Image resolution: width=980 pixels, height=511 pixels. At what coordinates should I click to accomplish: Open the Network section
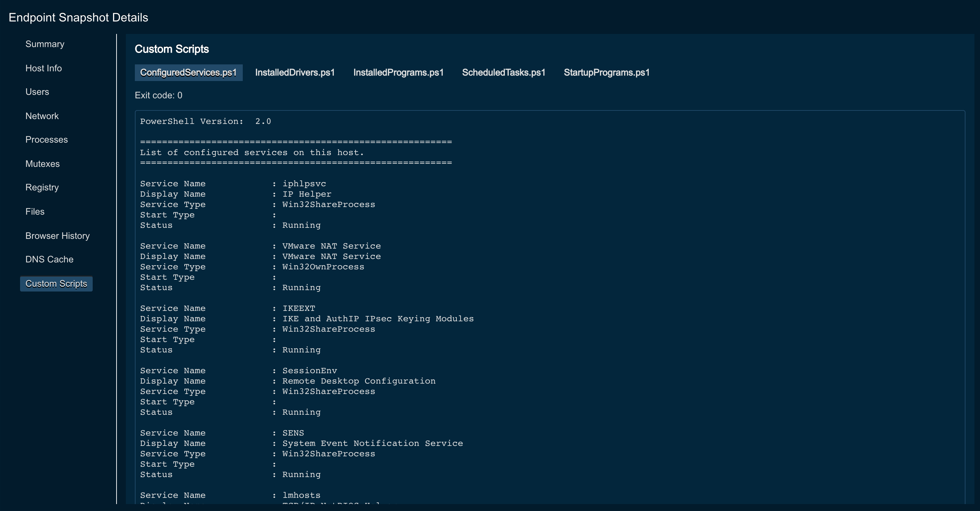pos(42,116)
